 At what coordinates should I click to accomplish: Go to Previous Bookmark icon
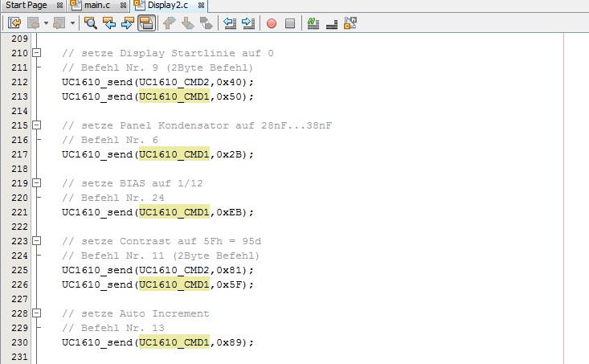(x=169, y=23)
